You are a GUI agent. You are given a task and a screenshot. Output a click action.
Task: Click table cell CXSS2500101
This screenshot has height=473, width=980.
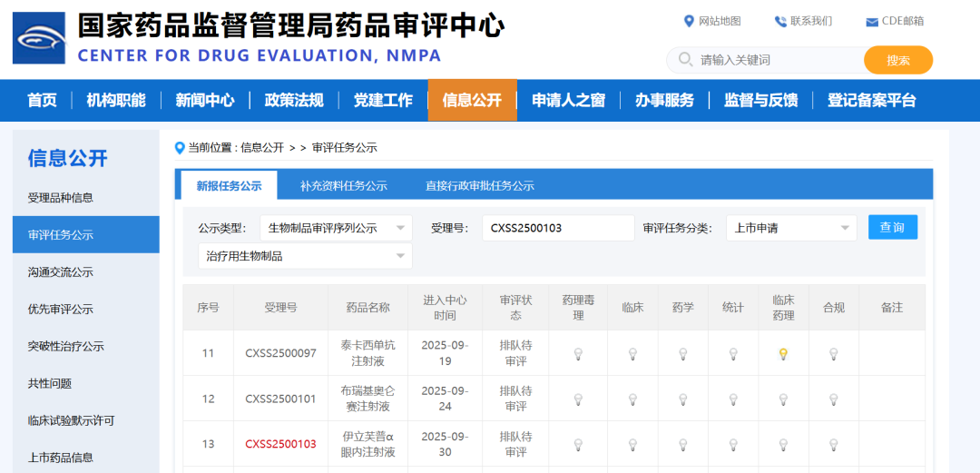[280, 399]
